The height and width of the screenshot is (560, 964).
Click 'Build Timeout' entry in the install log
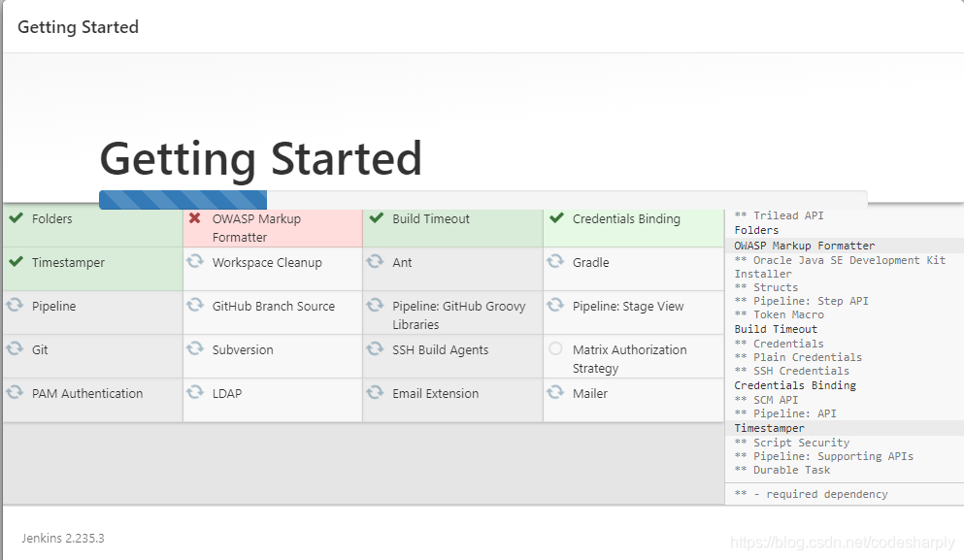pos(776,329)
